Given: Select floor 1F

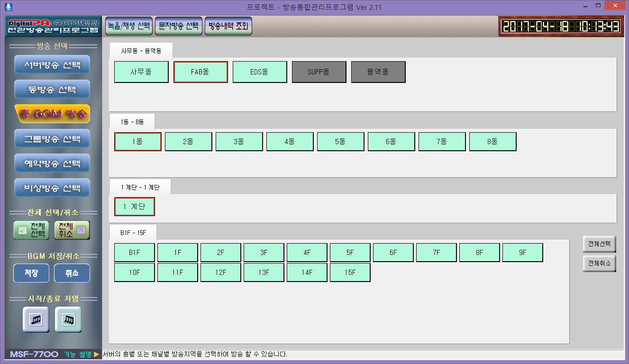Looking at the screenshot, I should pyautogui.click(x=178, y=253).
